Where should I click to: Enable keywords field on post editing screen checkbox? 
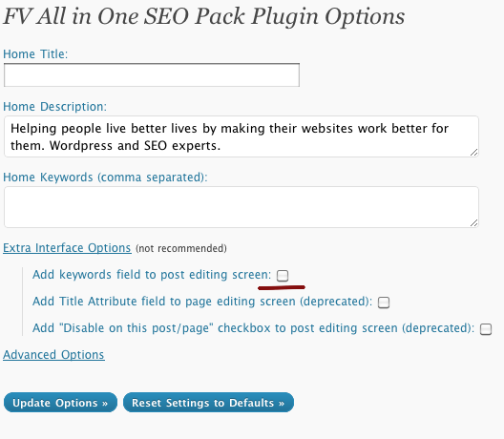click(x=283, y=276)
